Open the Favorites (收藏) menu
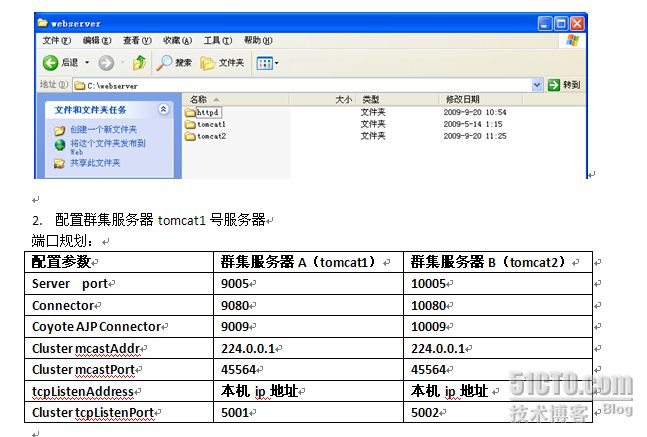The width and height of the screenshot is (647, 437). point(177,40)
